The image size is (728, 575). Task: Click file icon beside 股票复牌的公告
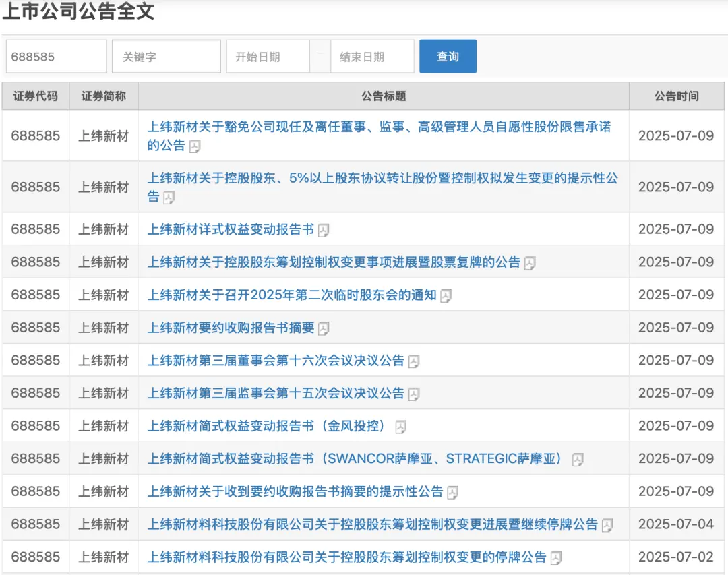(x=530, y=263)
